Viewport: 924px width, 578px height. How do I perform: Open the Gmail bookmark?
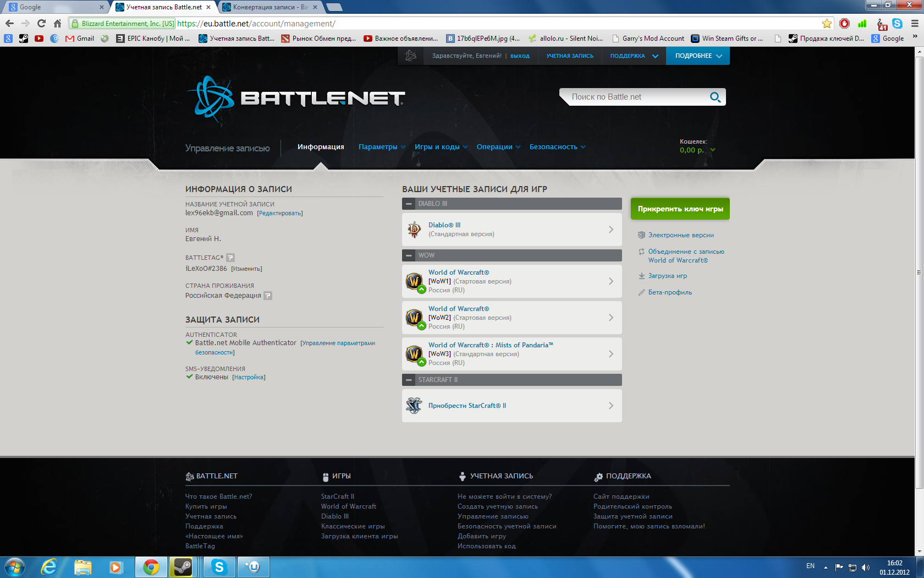coord(80,39)
